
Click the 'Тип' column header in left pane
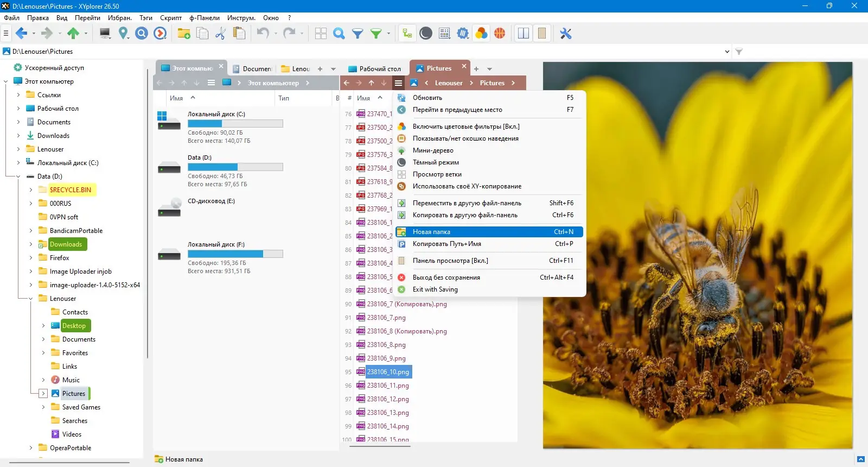tap(284, 98)
